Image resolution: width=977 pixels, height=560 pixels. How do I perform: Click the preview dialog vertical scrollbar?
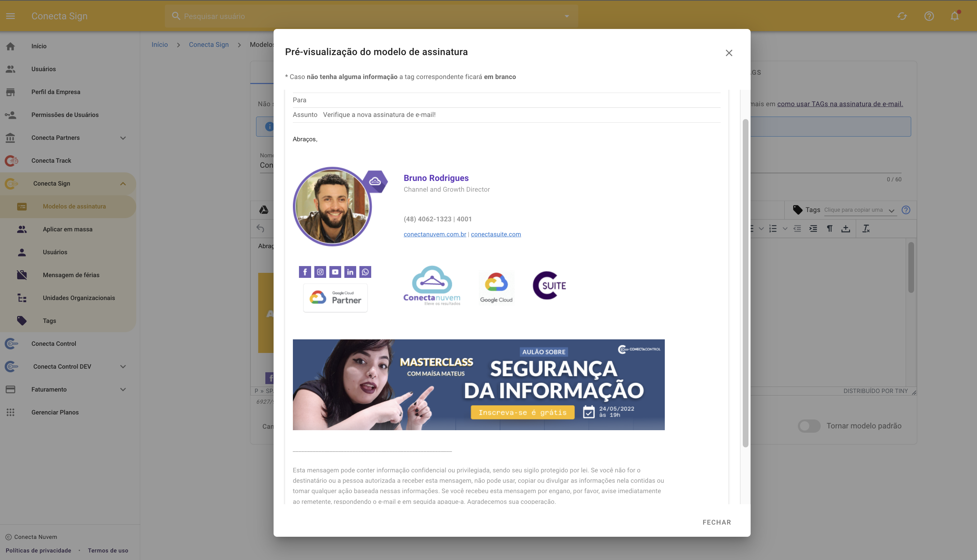[745, 283]
